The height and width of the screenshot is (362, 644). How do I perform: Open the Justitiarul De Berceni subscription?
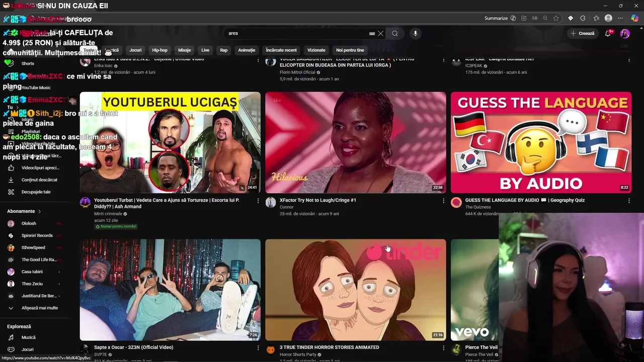coord(35,296)
